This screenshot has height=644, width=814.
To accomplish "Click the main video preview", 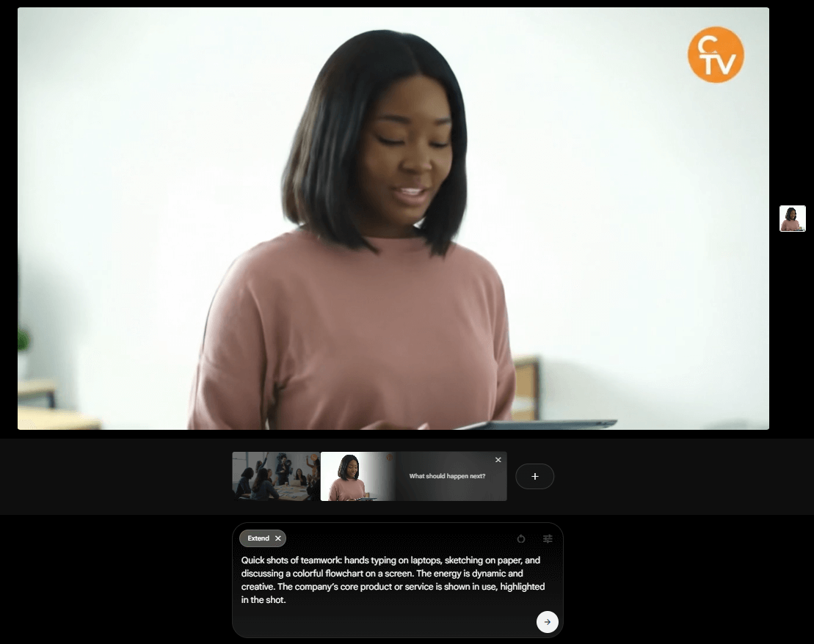I will pyautogui.click(x=393, y=219).
